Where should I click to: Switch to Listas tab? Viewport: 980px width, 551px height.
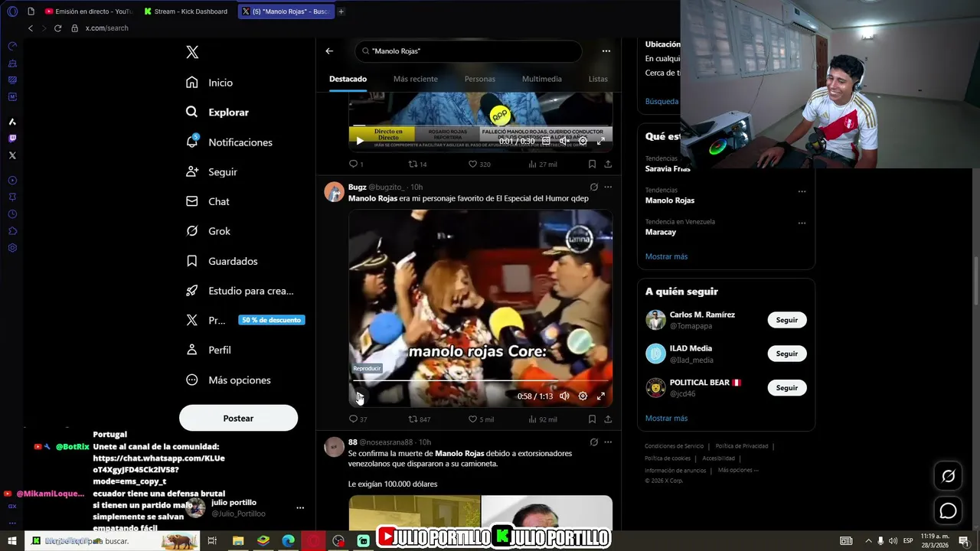point(598,79)
